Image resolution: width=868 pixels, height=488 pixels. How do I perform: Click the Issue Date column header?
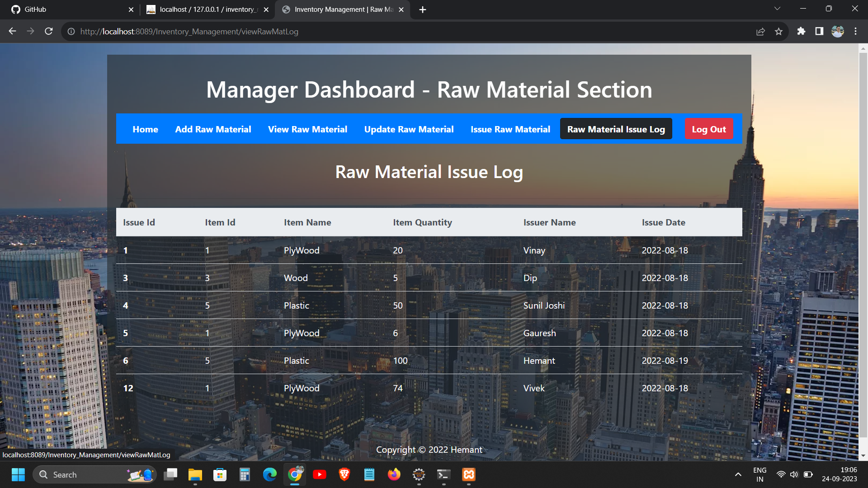[664, 222]
